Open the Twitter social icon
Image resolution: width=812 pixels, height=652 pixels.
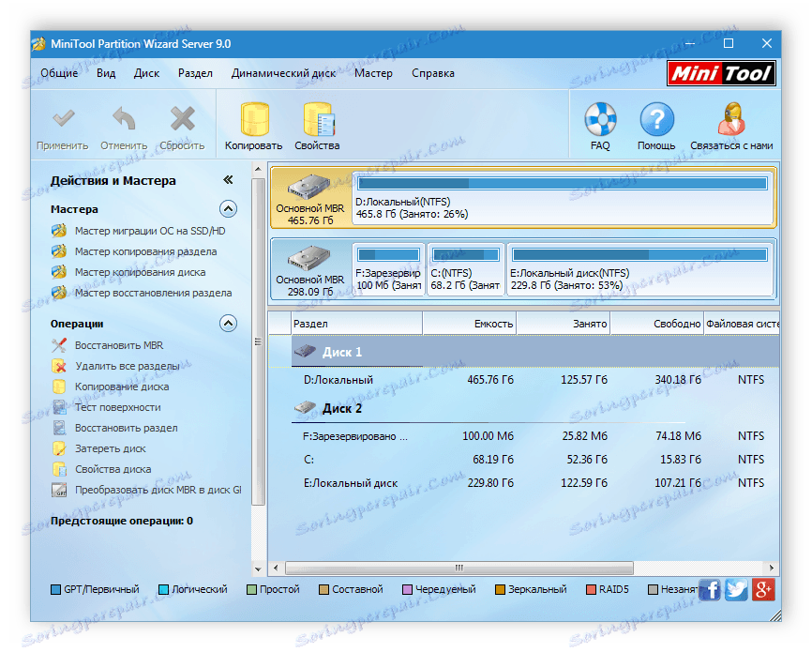736,590
